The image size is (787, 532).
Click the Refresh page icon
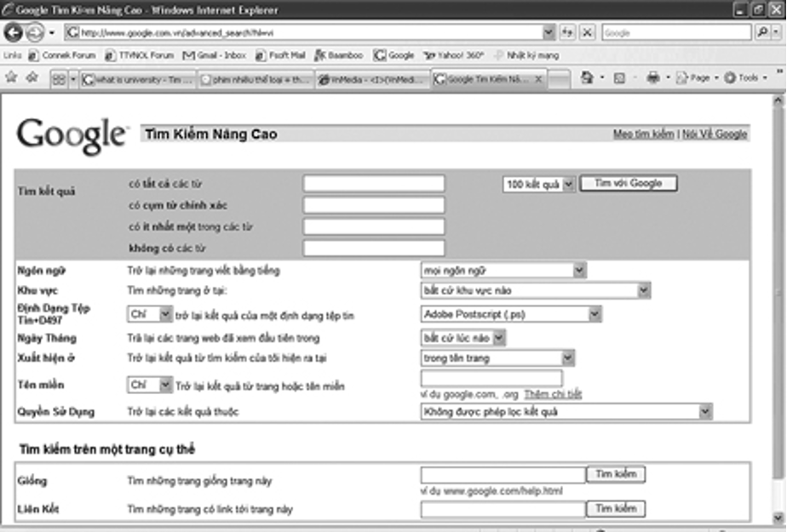[569, 32]
